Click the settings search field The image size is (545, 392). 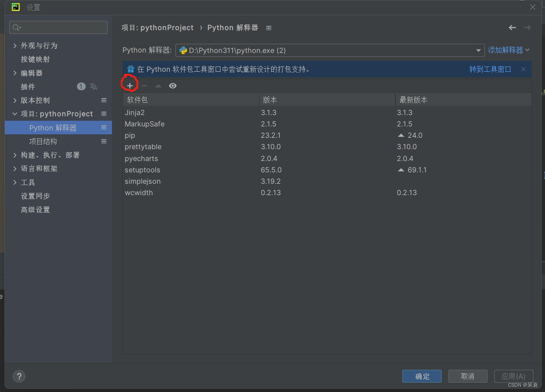[58, 28]
